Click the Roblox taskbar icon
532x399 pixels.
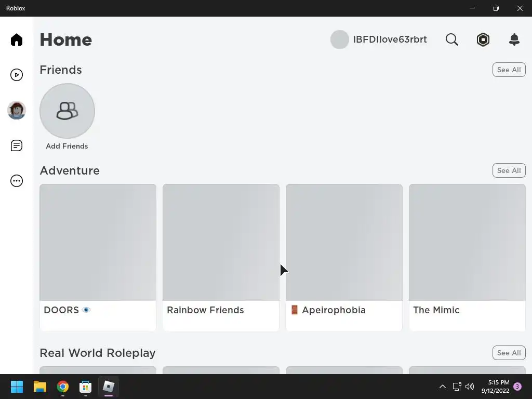point(109,387)
